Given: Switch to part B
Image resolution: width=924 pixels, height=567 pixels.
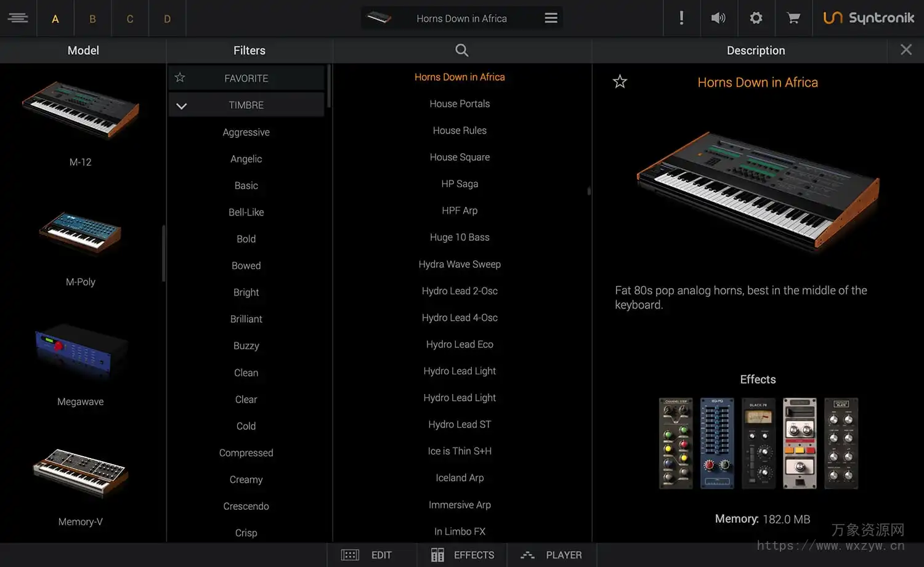Looking at the screenshot, I should click(92, 18).
